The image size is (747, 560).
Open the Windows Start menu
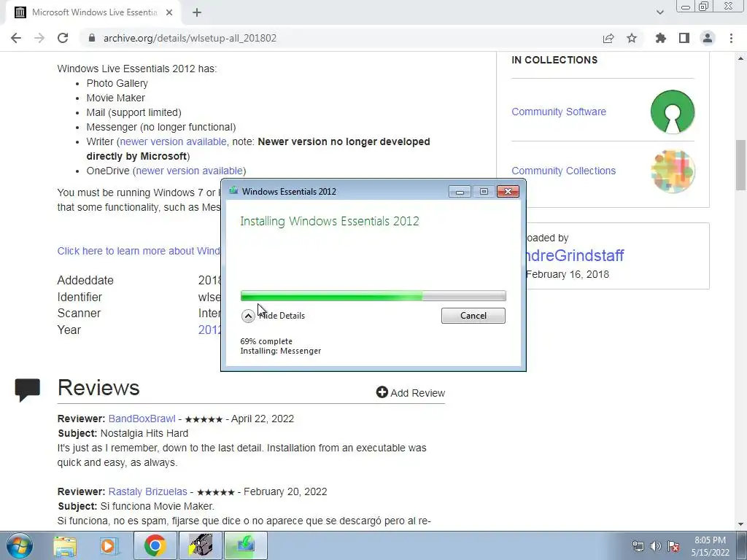pos(20,545)
